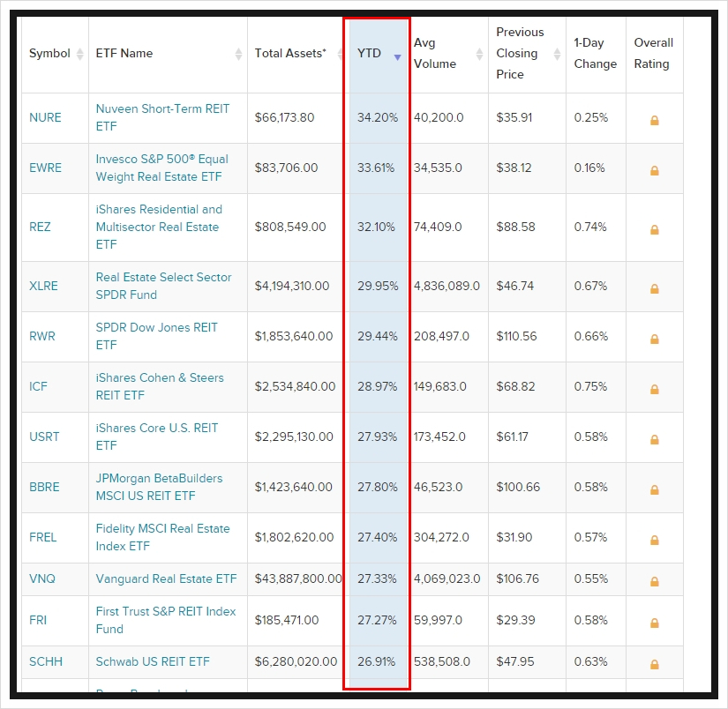
Task: Open Vanguard Real Estate ETF link
Action: (x=166, y=578)
